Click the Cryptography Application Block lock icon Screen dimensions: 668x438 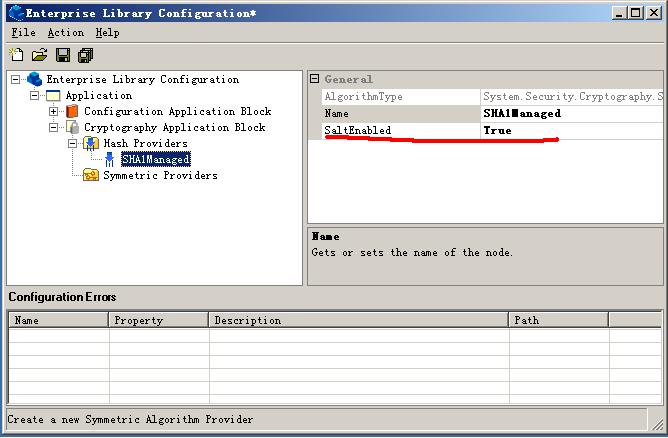click(x=72, y=128)
